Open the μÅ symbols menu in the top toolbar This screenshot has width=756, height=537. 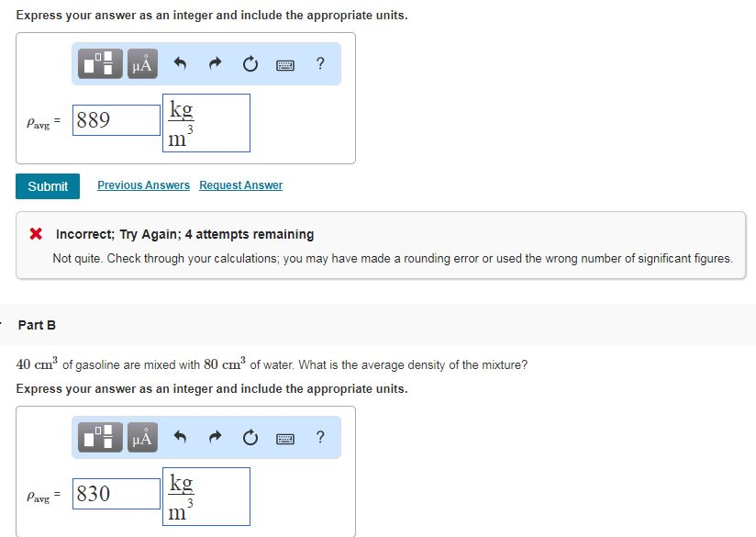[x=142, y=63]
